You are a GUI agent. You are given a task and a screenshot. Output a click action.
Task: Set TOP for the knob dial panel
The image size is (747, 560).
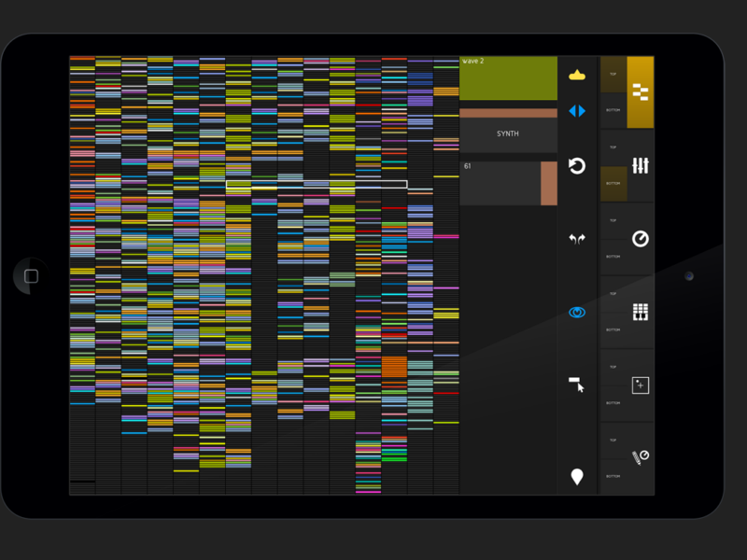pos(613,221)
